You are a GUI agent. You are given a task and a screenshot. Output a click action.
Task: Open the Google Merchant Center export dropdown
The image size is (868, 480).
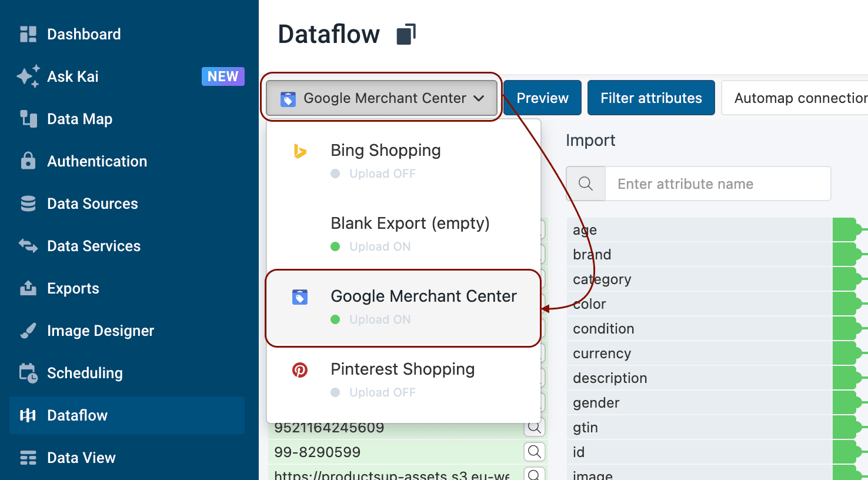(x=382, y=98)
